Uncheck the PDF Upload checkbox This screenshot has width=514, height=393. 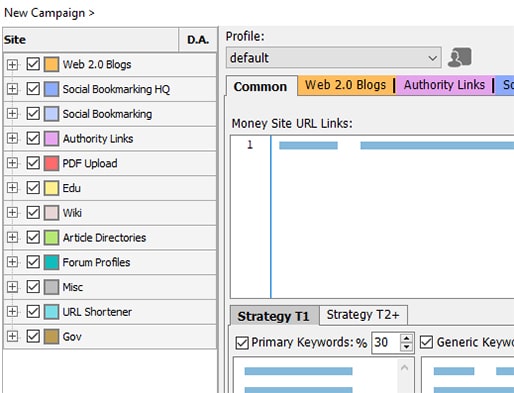[x=33, y=163]
